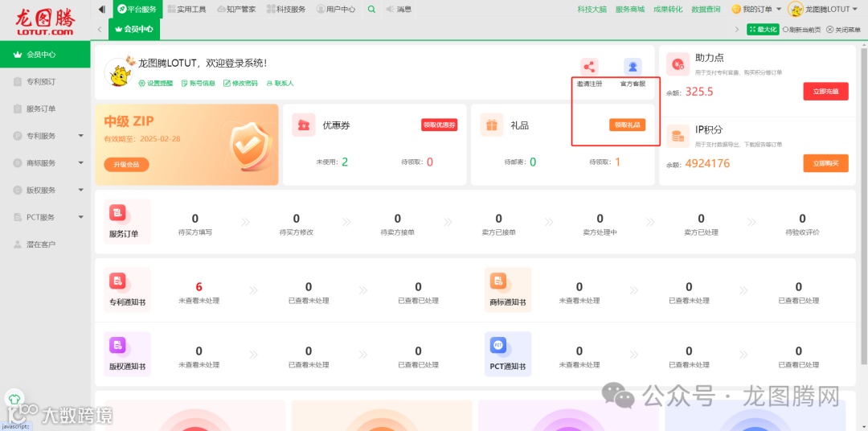Image resolution: width=868 pixels, height=431 pixels.
Task: Switch to the 科技服务 top tab
Action: point(286,9)
